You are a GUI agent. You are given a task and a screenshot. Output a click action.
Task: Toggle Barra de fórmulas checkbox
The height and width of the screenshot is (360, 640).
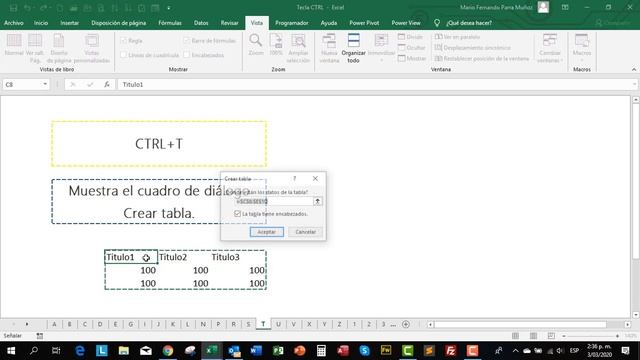point(187,40)
